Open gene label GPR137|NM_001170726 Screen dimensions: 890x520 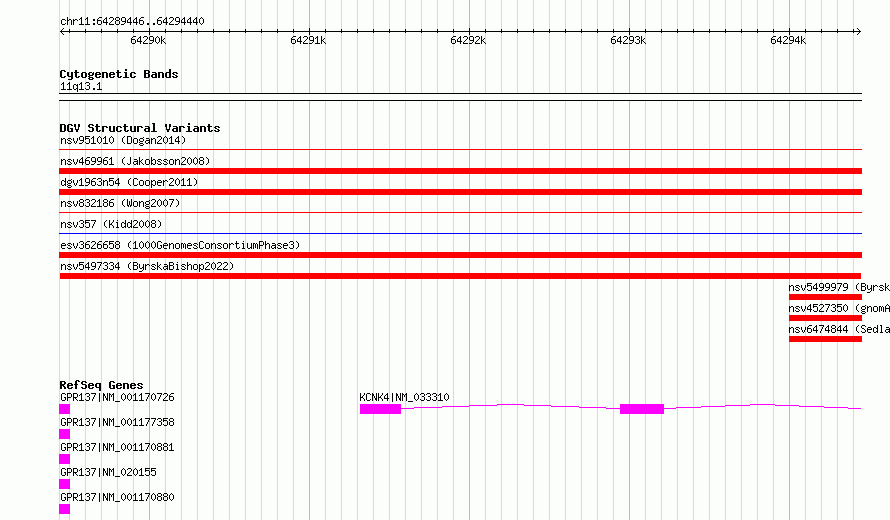[x=117, y=397]
